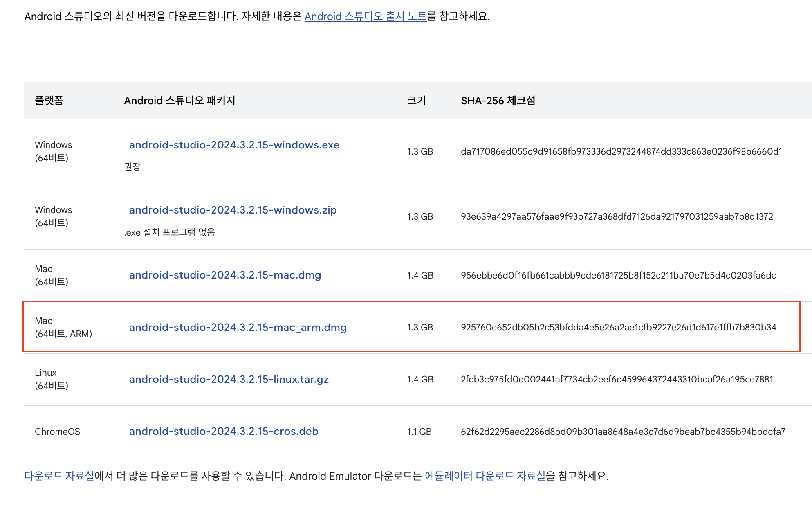Click the 크기 column header
The width and height of the screenshot is (812, 508).
click(416, 101)
